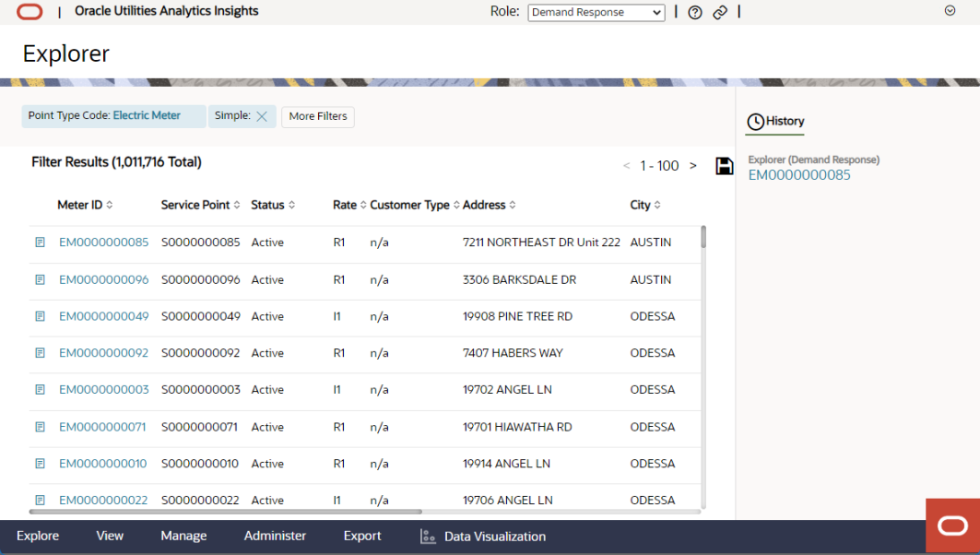The height and width of the screenshot is (555, 980).
Task: Expand the header collapse chevron circle
Action: (950, 11)
